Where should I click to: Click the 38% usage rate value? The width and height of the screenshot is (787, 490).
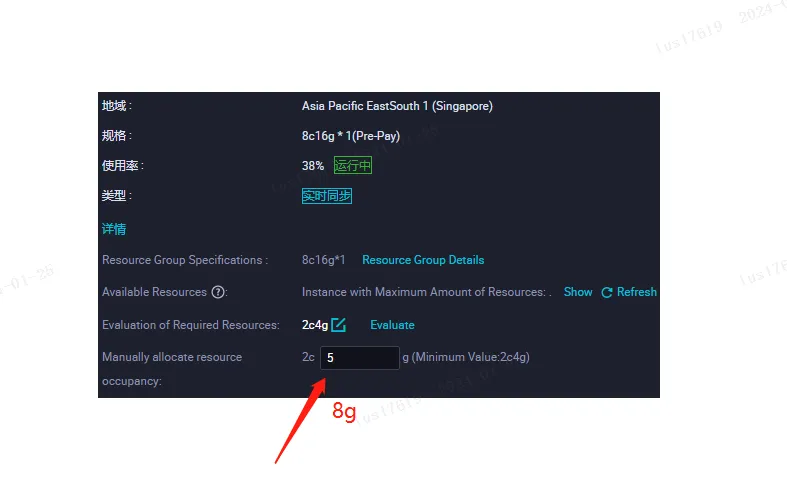pos(313,166)
